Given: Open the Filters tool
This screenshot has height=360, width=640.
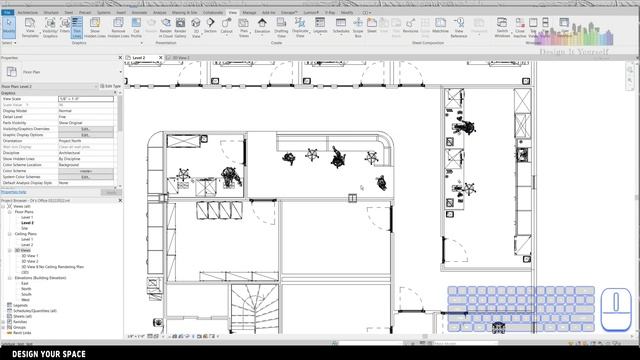Looking at the screenshot, I should click(65, 25).
